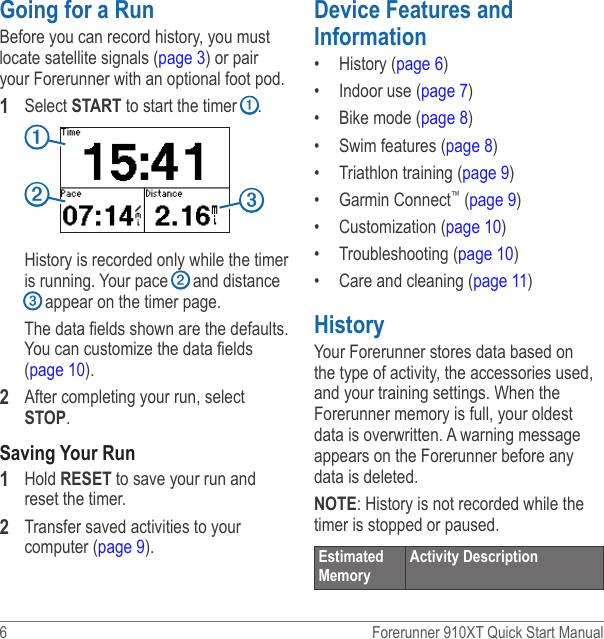Open the "page 6" link beside History
This screenshot has height=639, width=604.
[419, 64]
